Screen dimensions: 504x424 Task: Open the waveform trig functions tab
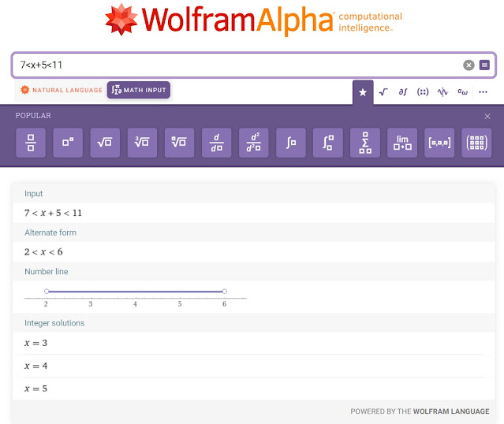pyautogui.click(x=442, y=92)
